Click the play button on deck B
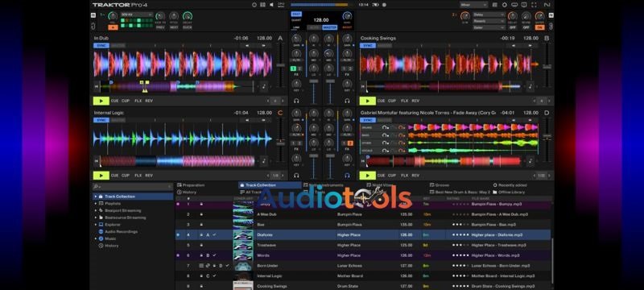The width and height of the screenshot is (644, 290). tap(368, 101)
